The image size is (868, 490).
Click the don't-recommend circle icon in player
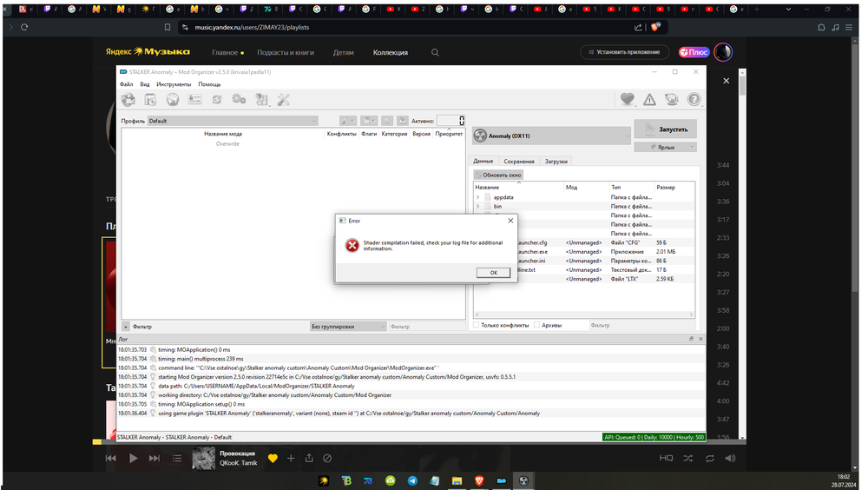327,458
